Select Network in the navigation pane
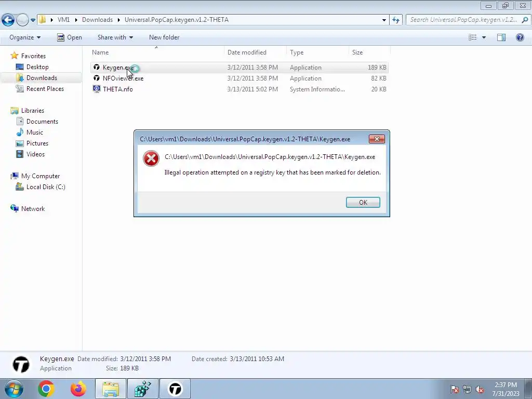This screenshot has width=532, height=399. tap(33, 209)
